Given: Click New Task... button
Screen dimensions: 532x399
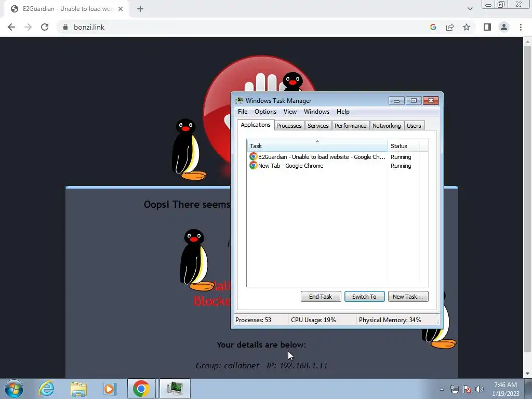Looking at the screenshot, I should click(x=408, y=297).
